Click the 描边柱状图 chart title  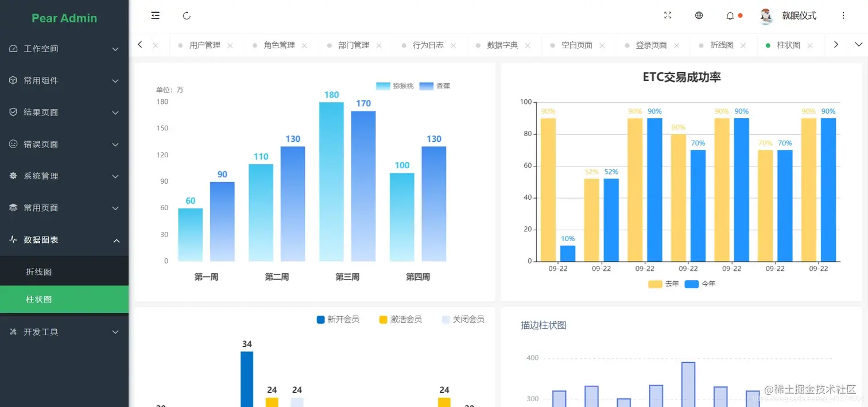544,325
